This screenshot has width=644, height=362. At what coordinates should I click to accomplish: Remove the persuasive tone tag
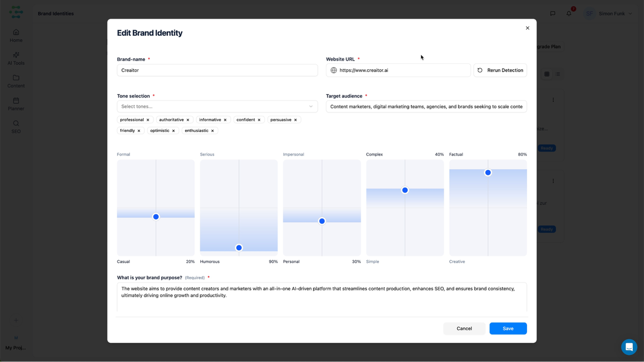(x=296, y=120)
